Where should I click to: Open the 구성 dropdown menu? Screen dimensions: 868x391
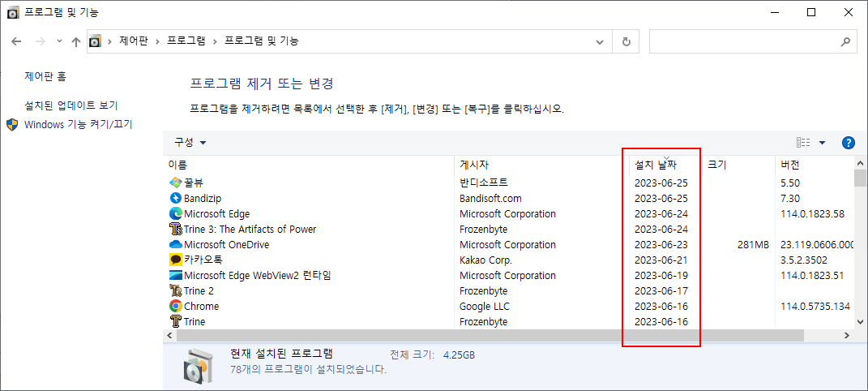[190, 143]
